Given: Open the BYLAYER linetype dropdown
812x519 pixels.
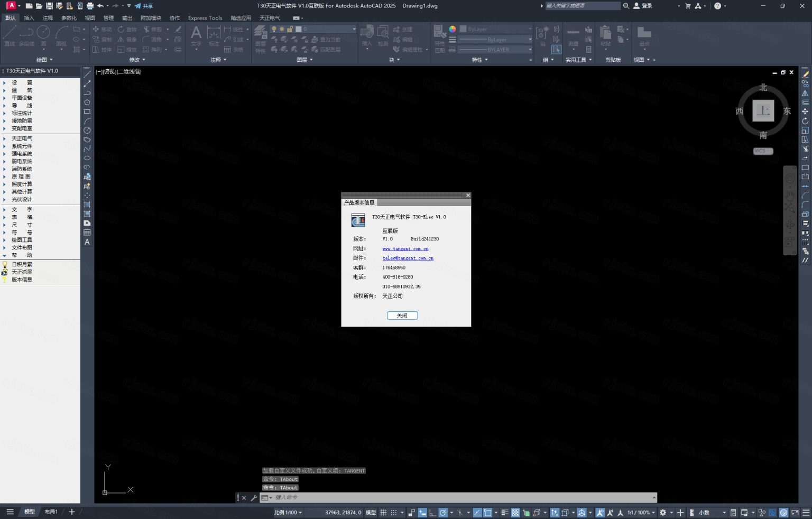Looking at the screenshot, I should click(x=496, y=50).
